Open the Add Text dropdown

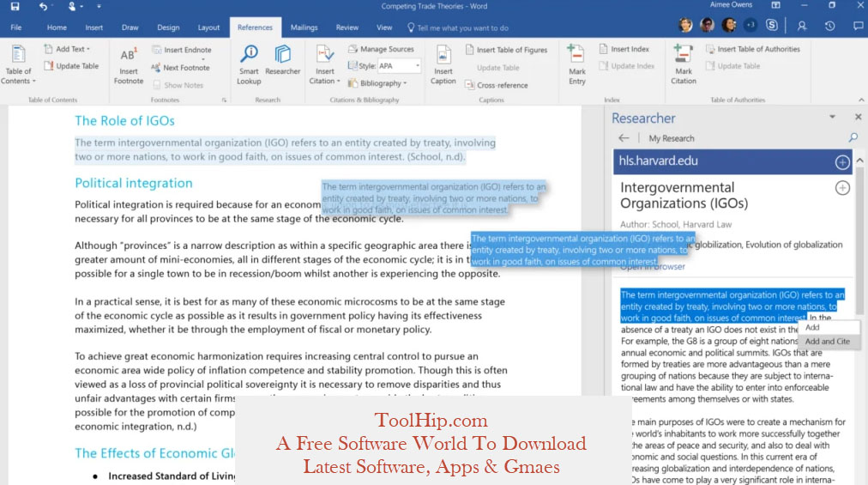point(67,49)
